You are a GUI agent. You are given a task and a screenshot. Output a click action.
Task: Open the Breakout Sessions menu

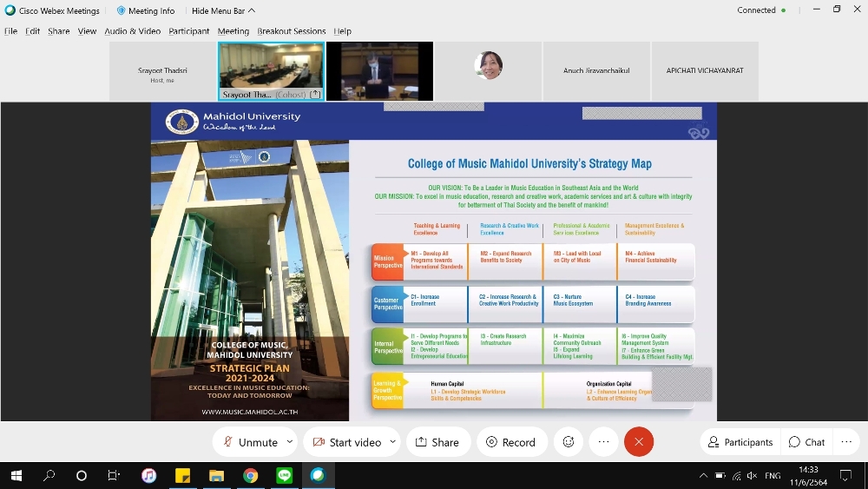(x=291, y=31)
